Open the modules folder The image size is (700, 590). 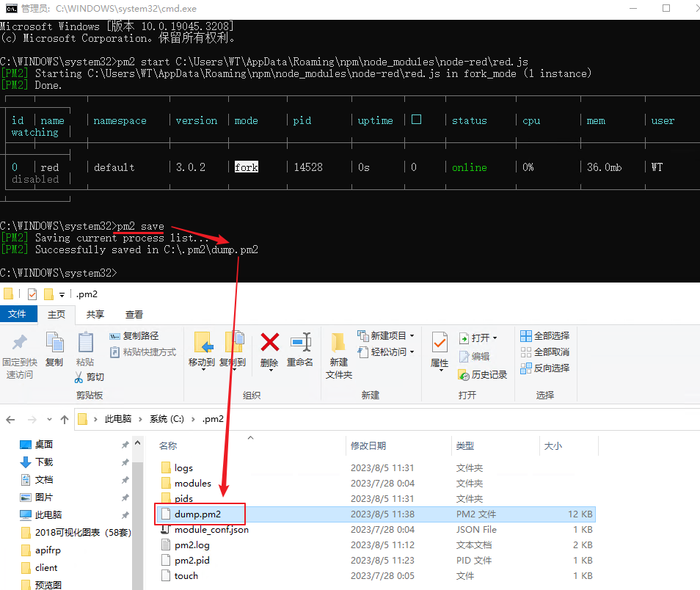(x=192, y=484)
